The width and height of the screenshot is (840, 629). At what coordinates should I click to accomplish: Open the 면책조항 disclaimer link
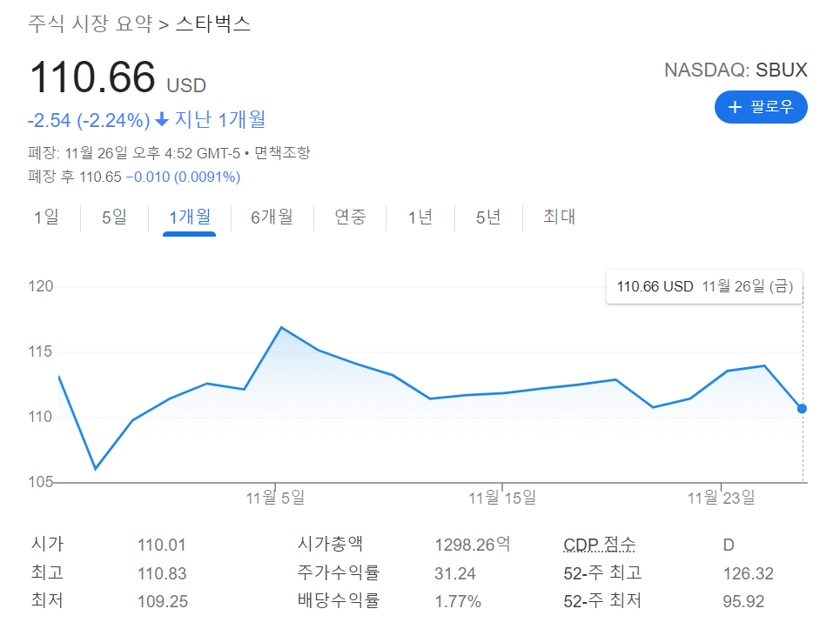[x=282, y=153]
